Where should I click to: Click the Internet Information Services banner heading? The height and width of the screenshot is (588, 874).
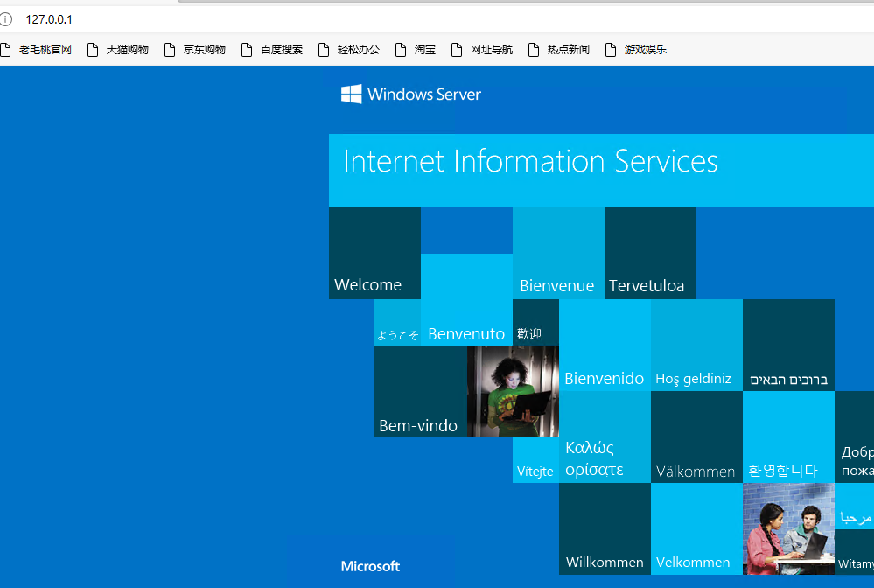530,162
